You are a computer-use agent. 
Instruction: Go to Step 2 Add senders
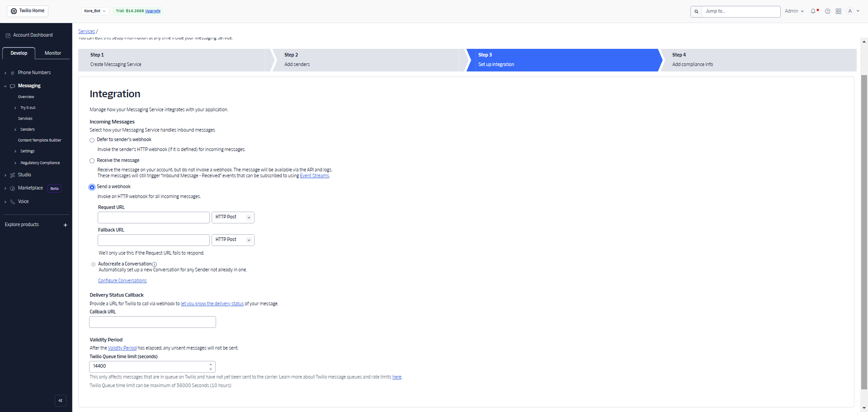(x=366, y=60)
